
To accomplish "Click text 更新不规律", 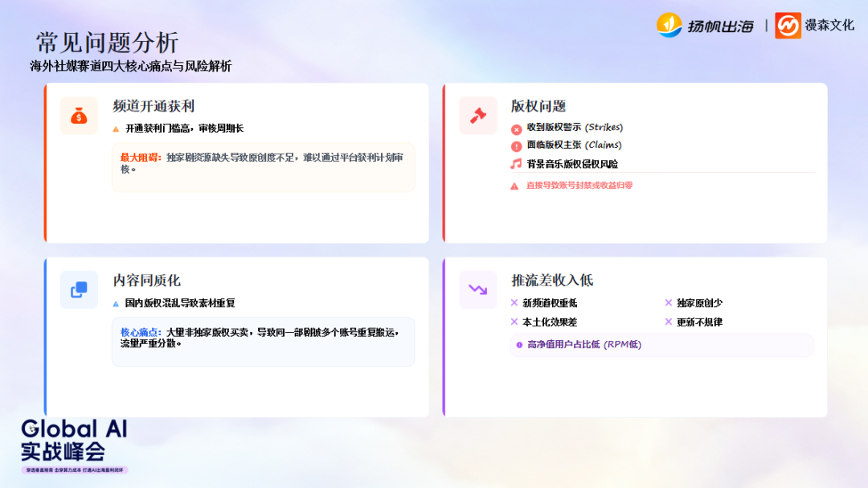I will [699, 322].
